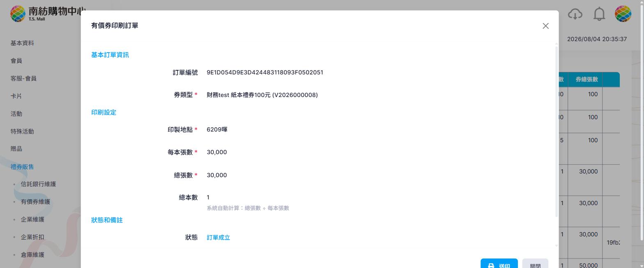
Task: Click the 印製地點 value 6209暉
Action: [x=217, y=129]
